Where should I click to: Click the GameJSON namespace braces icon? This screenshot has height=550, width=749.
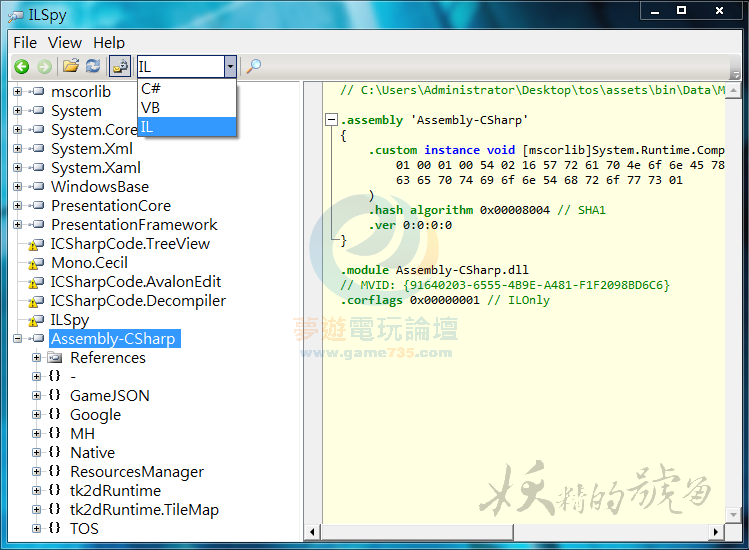coord(54,395)
